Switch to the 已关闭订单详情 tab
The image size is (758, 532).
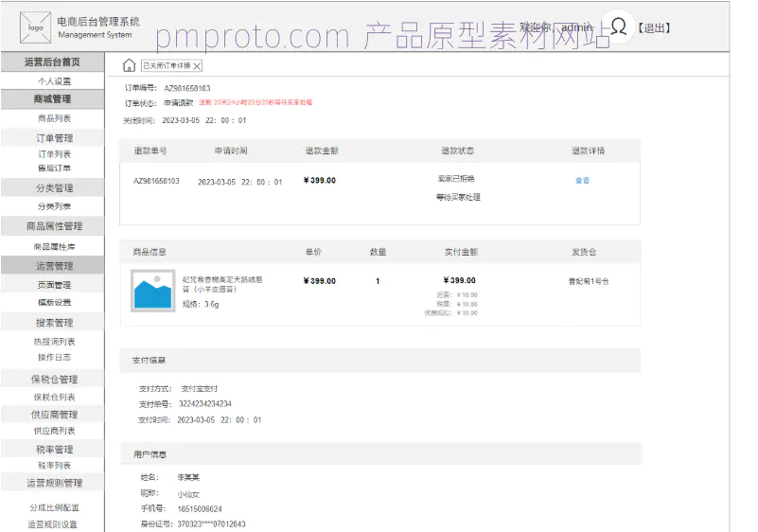(166, 66)
